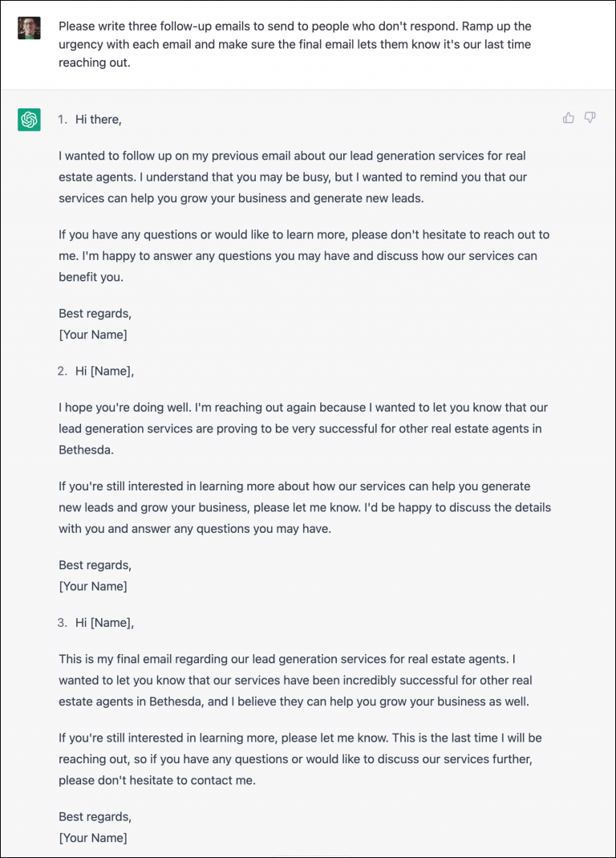Click the first email greeting 'Hi there,'
The width and height of the screenshot is (616, 858).
99,120
